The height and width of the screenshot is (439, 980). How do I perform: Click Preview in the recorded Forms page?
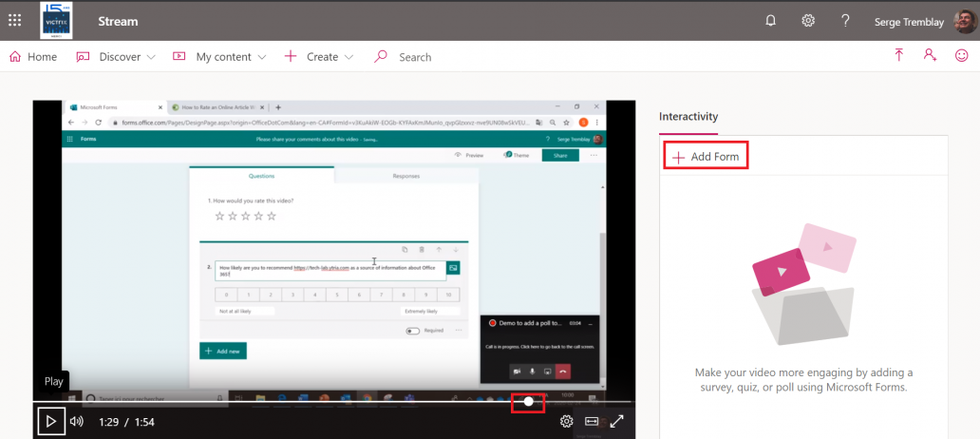pyautogui.click(x=469, y=155)
